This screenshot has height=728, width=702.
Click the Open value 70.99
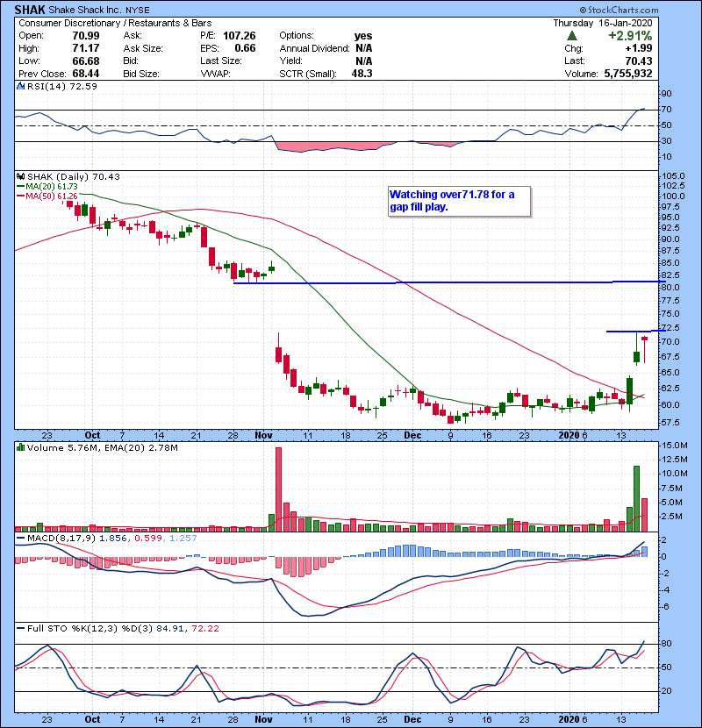coord(86,36)
